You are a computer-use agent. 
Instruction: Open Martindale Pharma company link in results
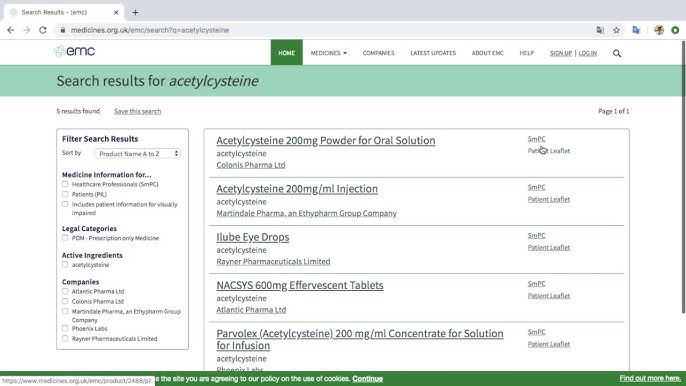(x=306, y=213)
